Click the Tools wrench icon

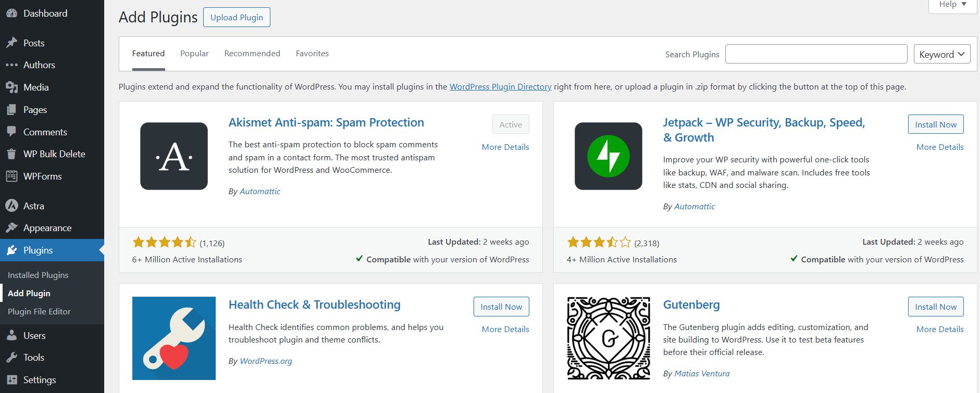[x=11, y=358]
